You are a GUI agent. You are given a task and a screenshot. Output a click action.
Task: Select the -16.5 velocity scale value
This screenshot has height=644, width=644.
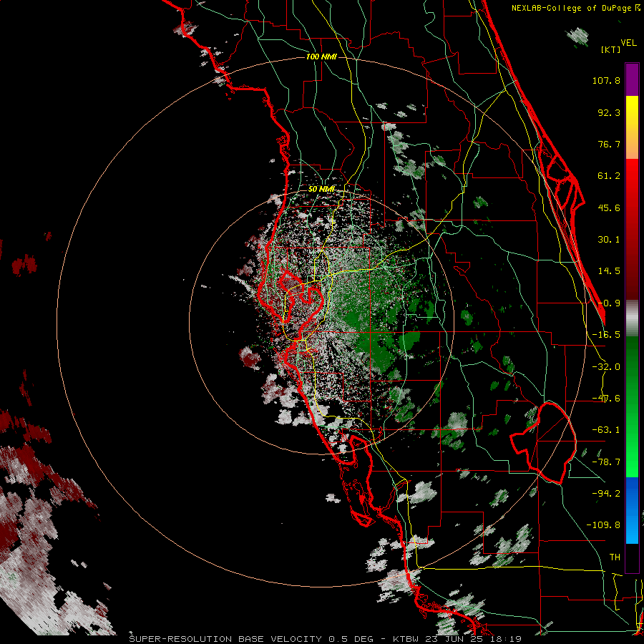point(606,335)
